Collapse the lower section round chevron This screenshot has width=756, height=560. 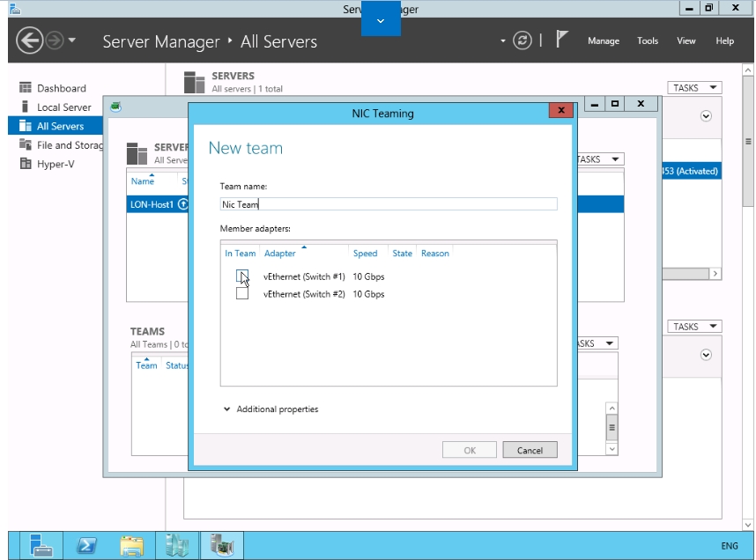[706, 355]
